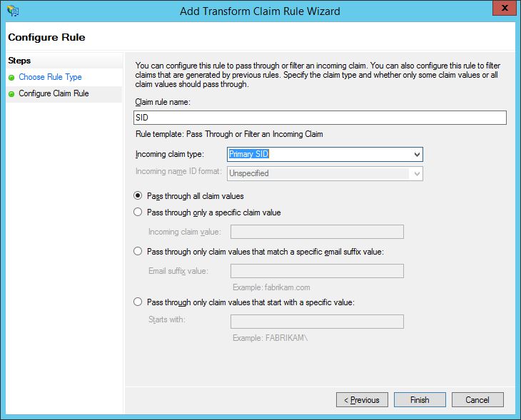This screenshot has width=521, height=420.
Task: Close the Add Transform Claim Rule Wizard
Action: pos(503,9)
